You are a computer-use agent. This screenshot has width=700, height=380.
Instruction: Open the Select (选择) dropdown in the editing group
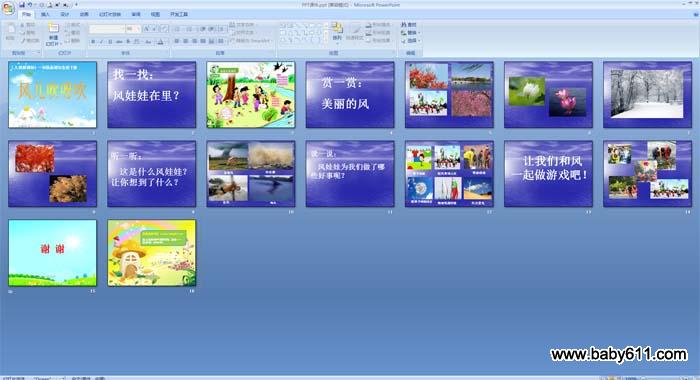click(409, 41)
